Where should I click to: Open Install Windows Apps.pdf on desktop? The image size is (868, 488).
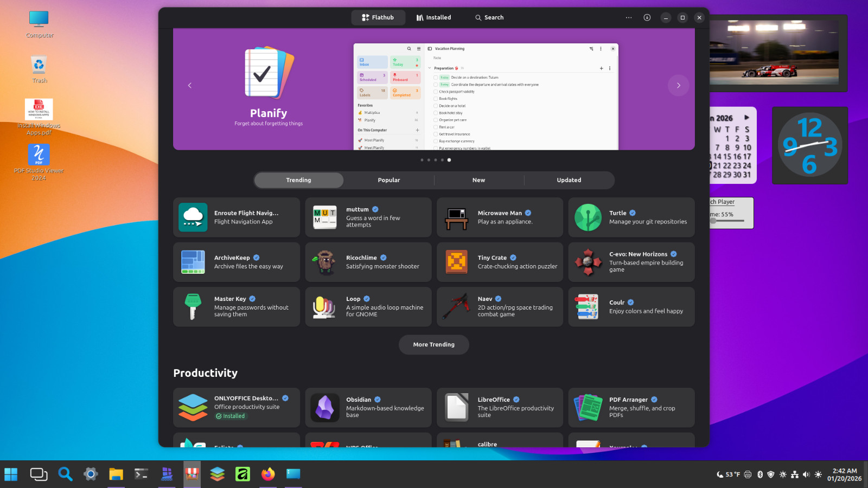(x=39, y=117)
